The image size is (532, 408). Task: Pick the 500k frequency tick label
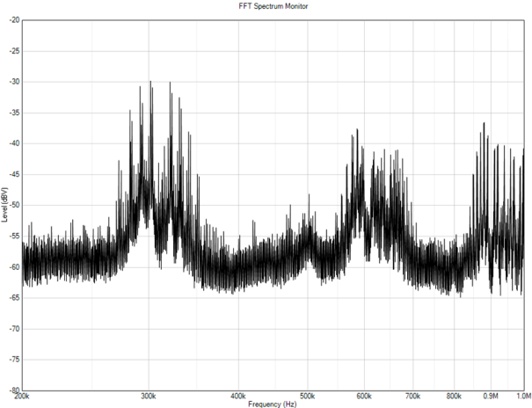pyautogui.click(x=308, y=395)
